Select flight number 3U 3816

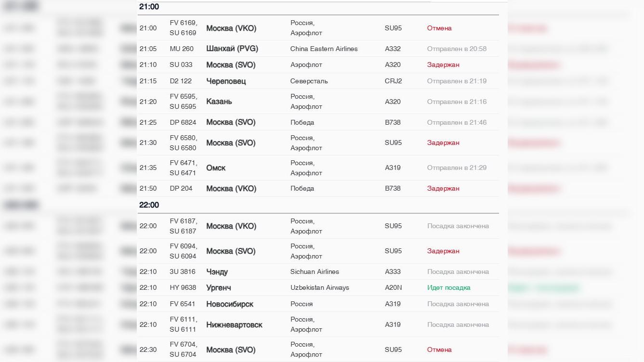(x=183, y=271)
